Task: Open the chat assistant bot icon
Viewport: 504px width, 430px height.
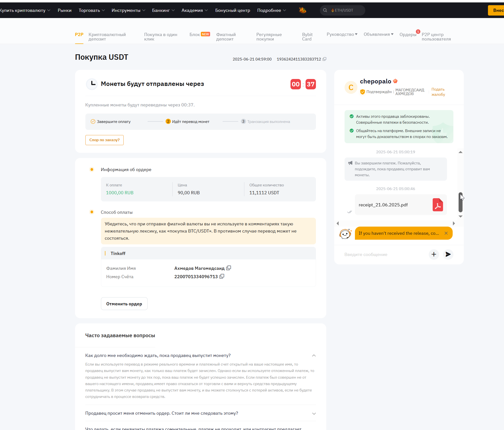Action: [x=345, y=234]
